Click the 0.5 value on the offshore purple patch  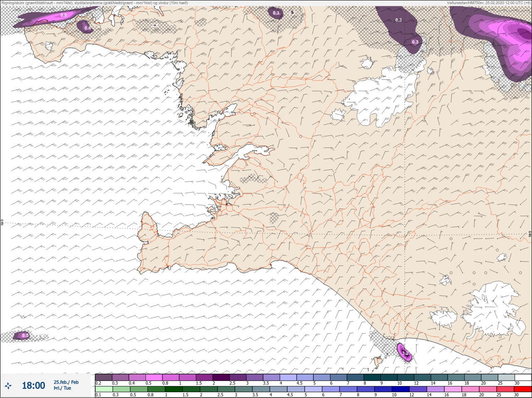25,335
